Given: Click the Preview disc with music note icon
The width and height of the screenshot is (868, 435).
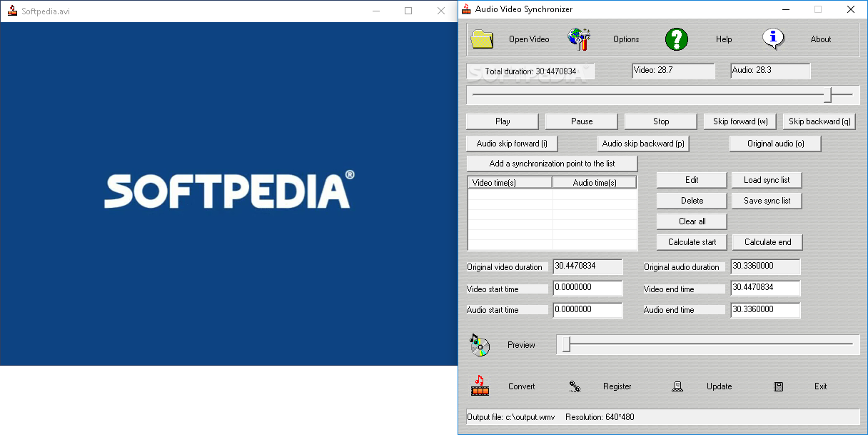Looking at the screenshot, I should [480, 345].
